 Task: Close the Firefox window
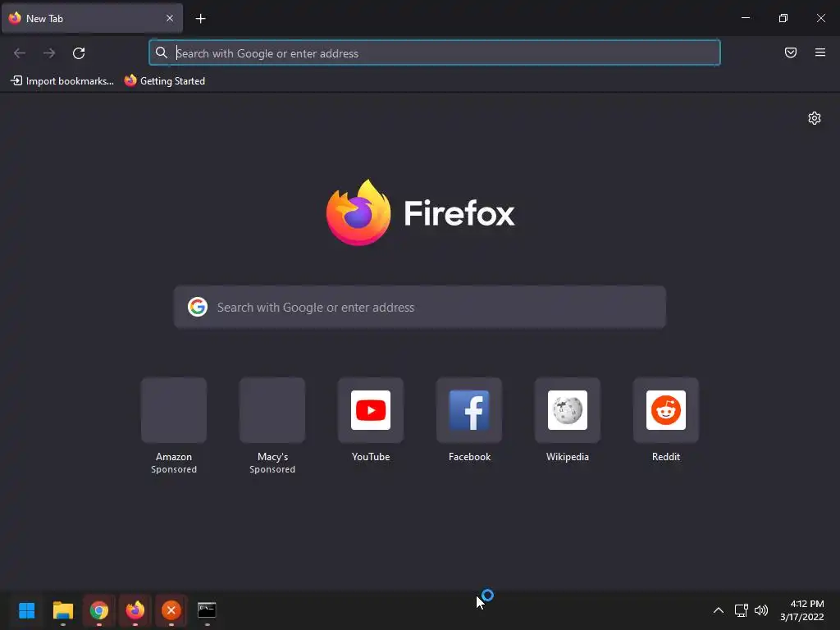(x=820, y=18)
